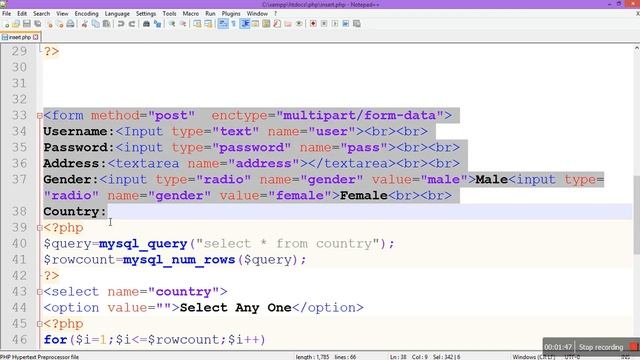The image size is (640, 360).
Task: Click the 'Ln : 38' status bar entry
Action: tap(398, 357)
